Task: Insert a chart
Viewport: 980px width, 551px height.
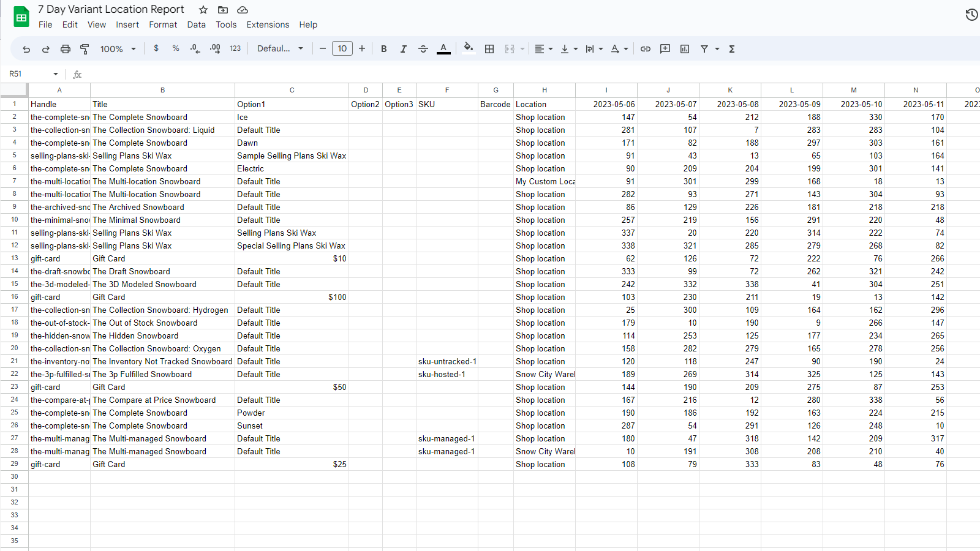Action: click(x=685, y=49)
